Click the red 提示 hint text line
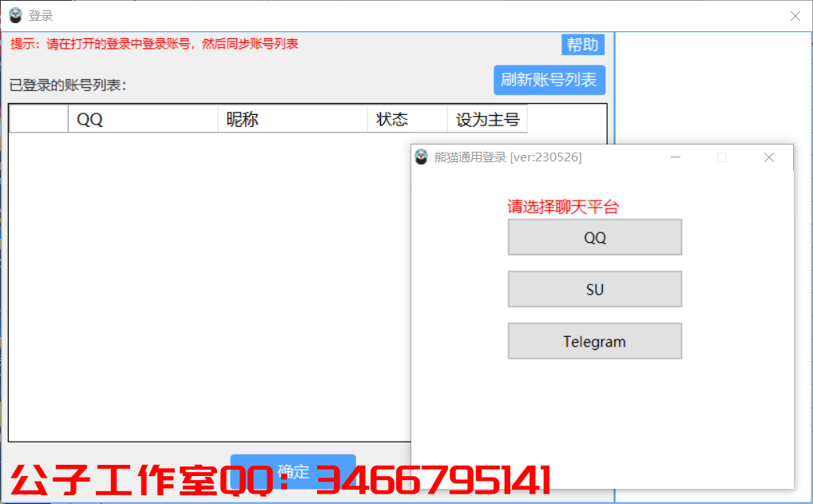Image resolution: width=813 pixels, height=504 pixels. pos(154,44)
